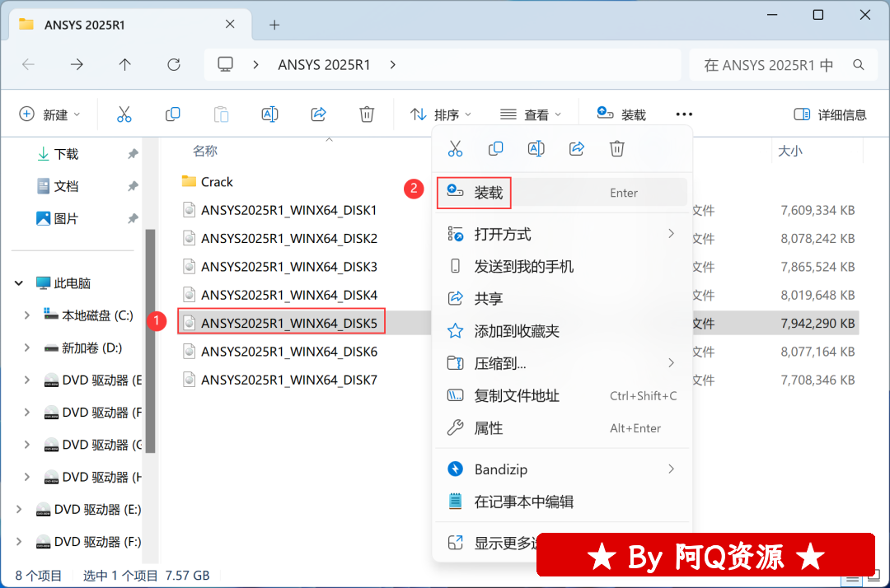The image size is (890, 588).
Task: Click the This PC monitor icon in address bar
Action: 225,64
